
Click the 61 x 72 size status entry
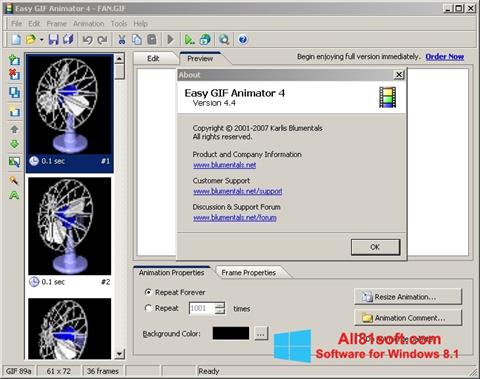coord(59,371)
